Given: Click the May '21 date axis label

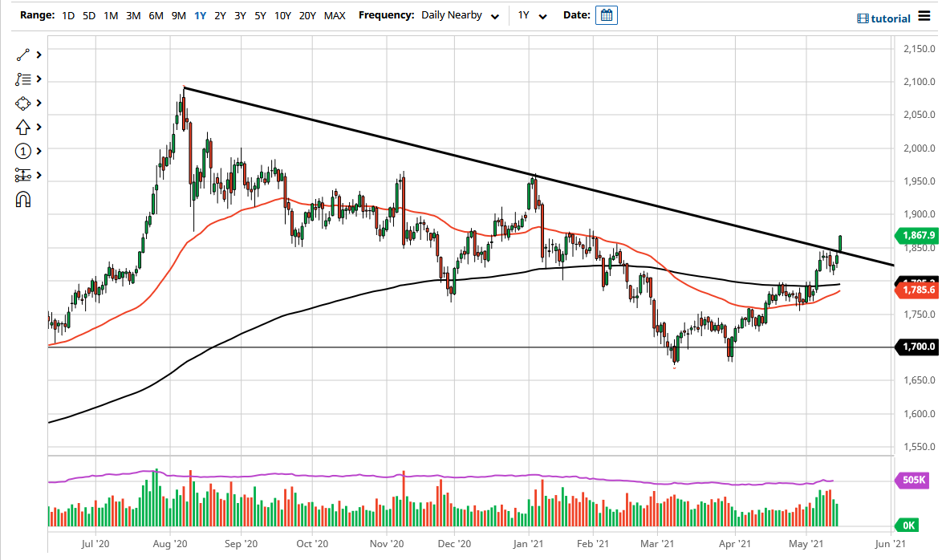Looking at the screenshot, I should pos(806,544).
